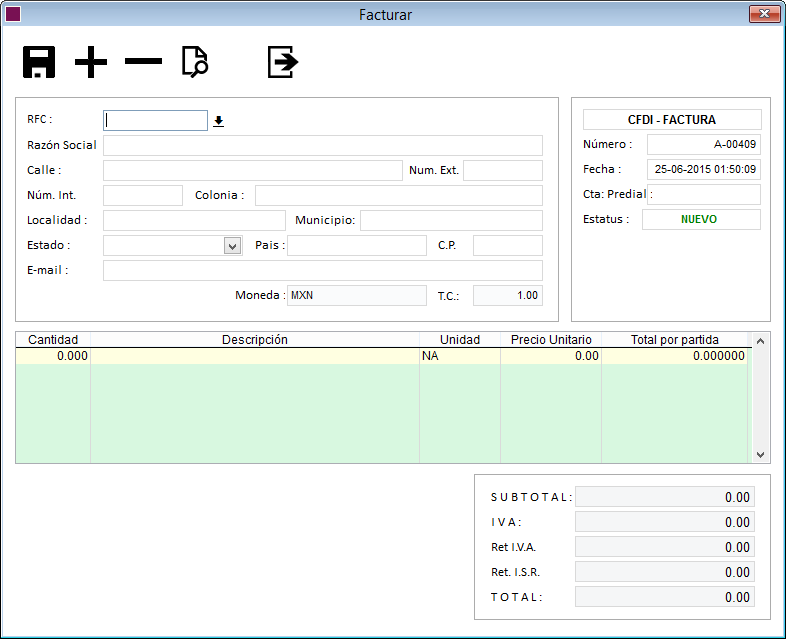This screenshot has height=639, width=786.
Task: Click the Cantidad column header
Action: coord(53,340)
